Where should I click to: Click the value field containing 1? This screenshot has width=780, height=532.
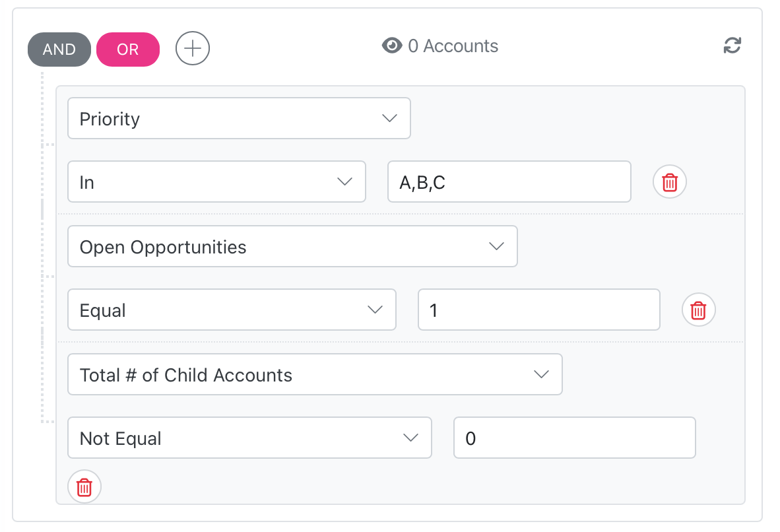tap(538, 310)
